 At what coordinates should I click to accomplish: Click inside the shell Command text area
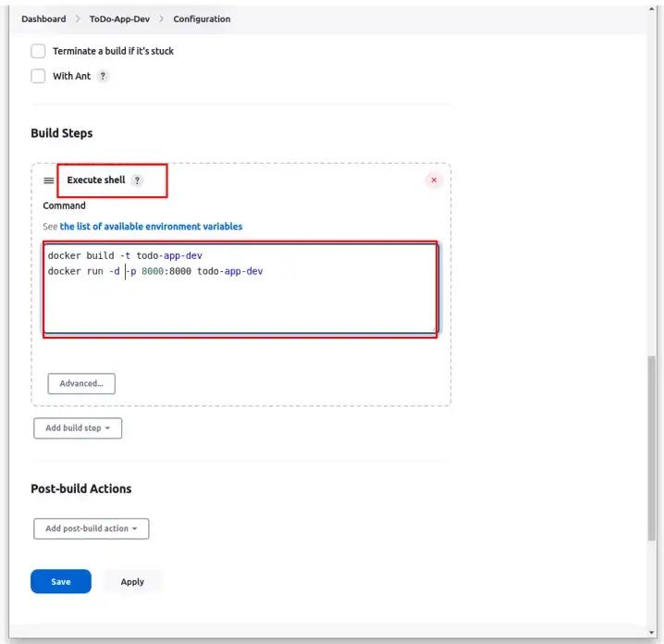coord(240,288)
